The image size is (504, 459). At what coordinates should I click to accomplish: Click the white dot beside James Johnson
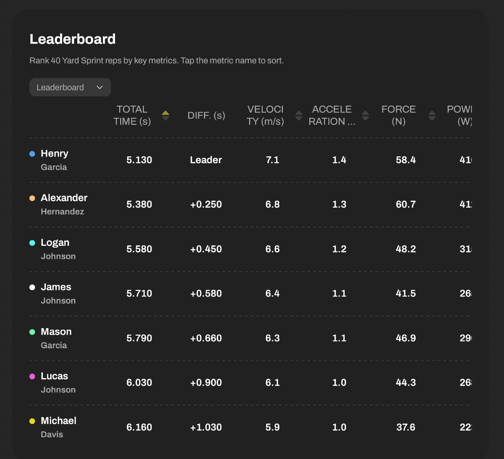pos(32,287)
